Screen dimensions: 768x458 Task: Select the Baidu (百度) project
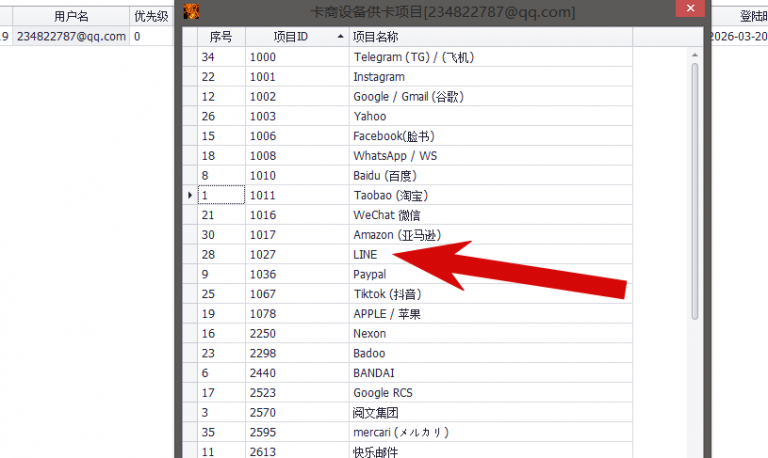[x=385, y=175]
